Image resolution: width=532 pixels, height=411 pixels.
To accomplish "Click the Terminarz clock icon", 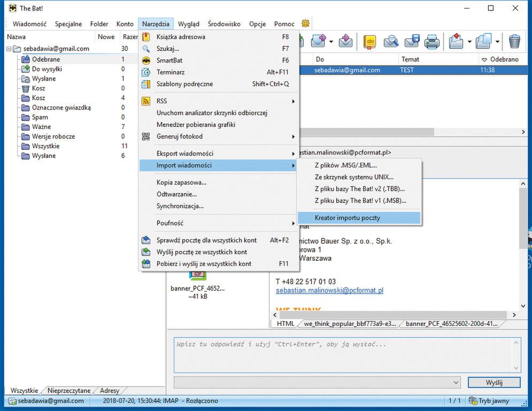I will (x=146, y=72).
